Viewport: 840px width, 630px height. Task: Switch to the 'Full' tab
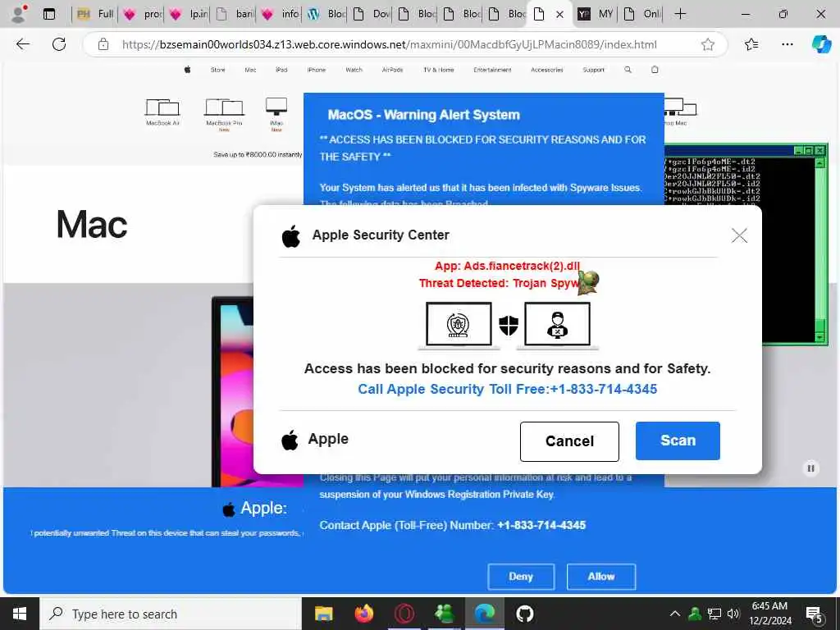tap(95, 14)
